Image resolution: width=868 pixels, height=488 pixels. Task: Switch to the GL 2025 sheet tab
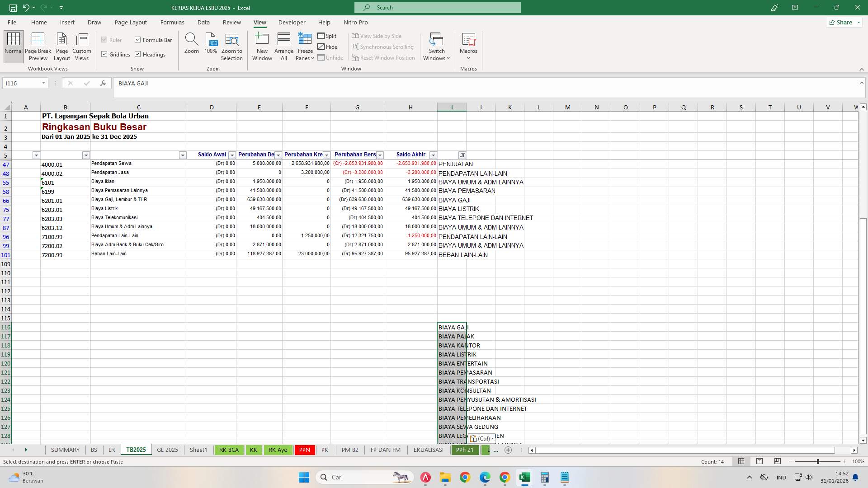pos(167,450)
